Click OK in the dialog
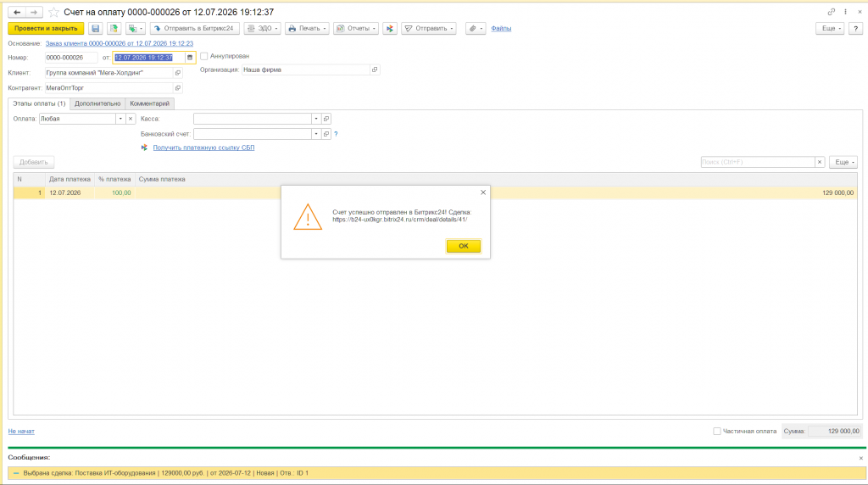 point(464,246)
